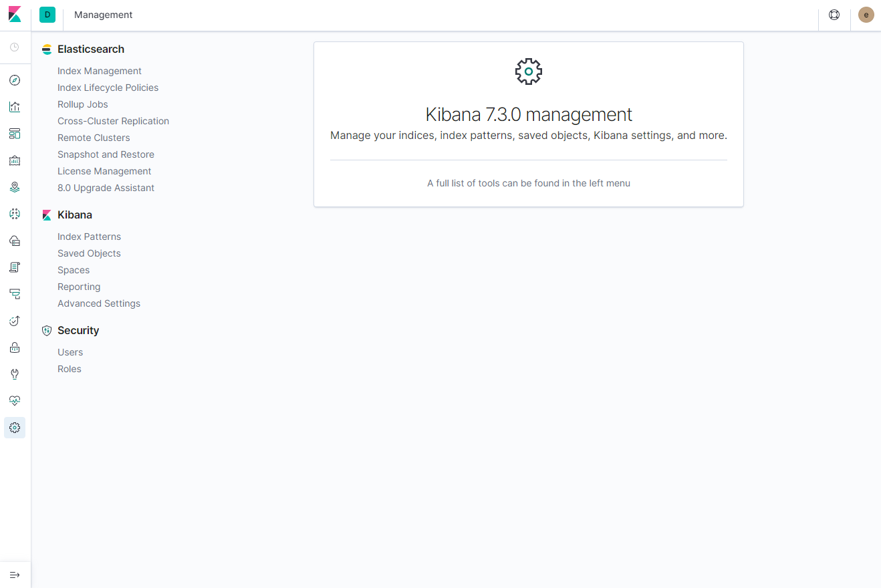Open Maps via the map pin icon
The width and height of the screenshot is (881, 588).
point(15,187)
